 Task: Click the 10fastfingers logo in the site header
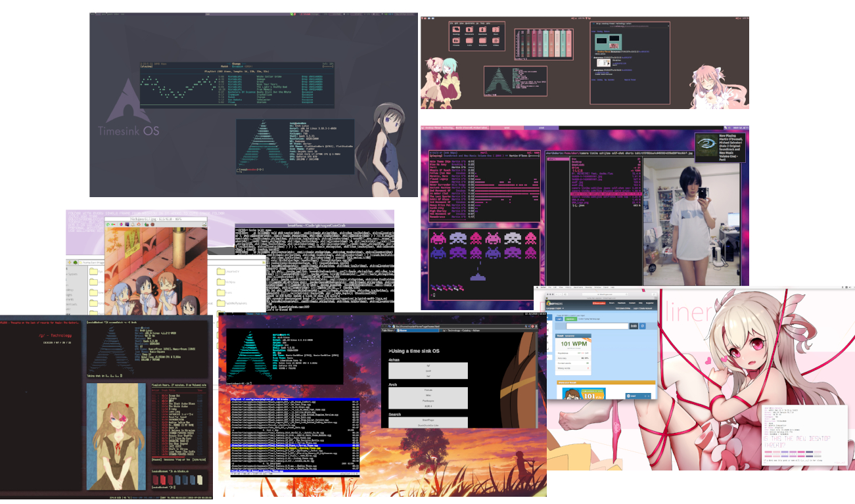click(x=555, y=303)
